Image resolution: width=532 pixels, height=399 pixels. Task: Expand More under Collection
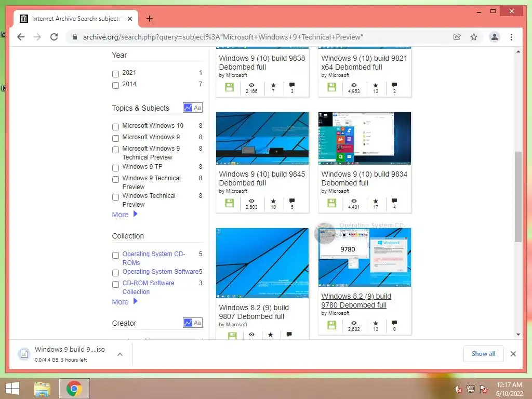tap(125, 302)
